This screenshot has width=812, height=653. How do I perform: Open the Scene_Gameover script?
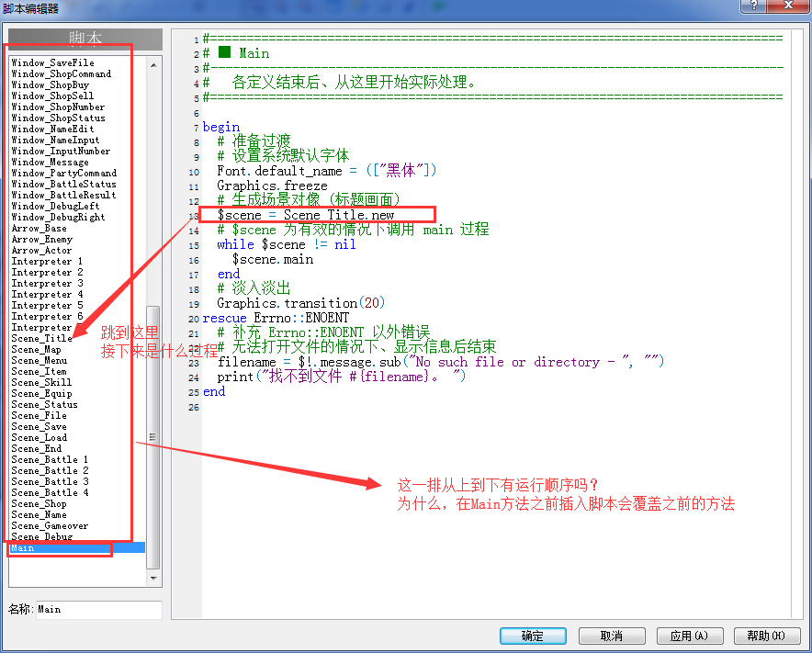[x=50, y=525]
